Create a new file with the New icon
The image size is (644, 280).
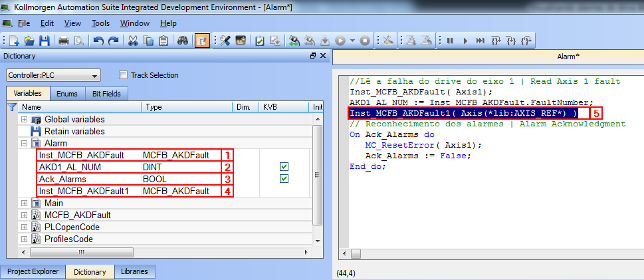14,41
